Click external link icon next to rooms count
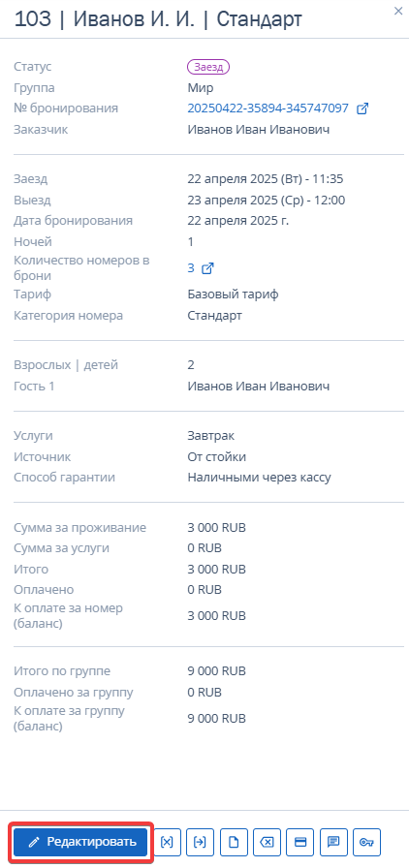This screenshot has width=409, height=868. (207, 268)
